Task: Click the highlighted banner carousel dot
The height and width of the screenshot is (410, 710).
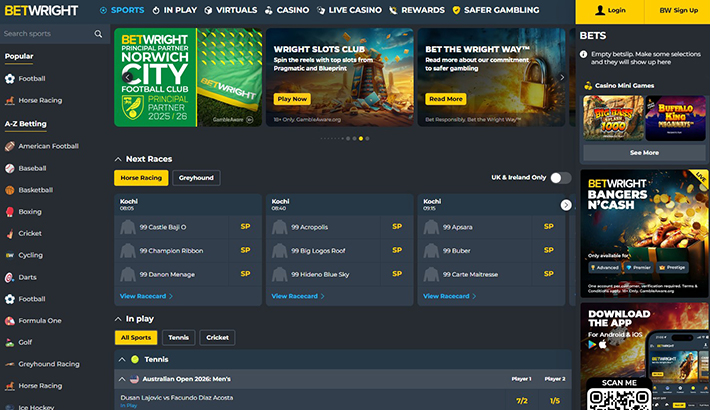Action: 360,138
